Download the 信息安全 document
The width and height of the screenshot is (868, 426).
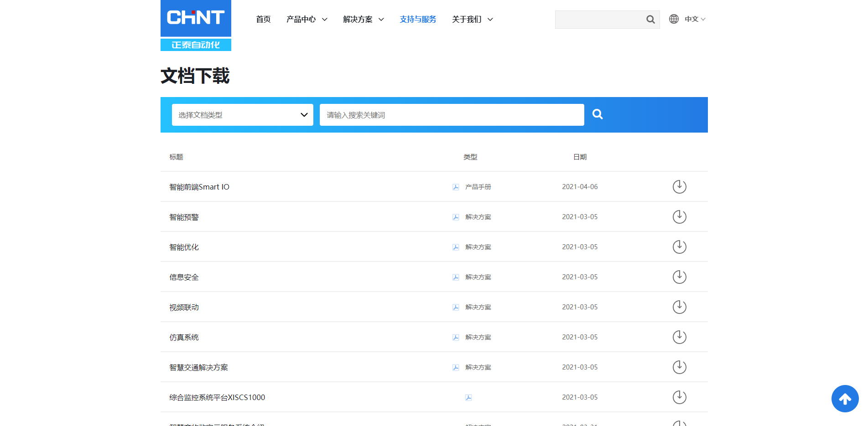point(679,277)
